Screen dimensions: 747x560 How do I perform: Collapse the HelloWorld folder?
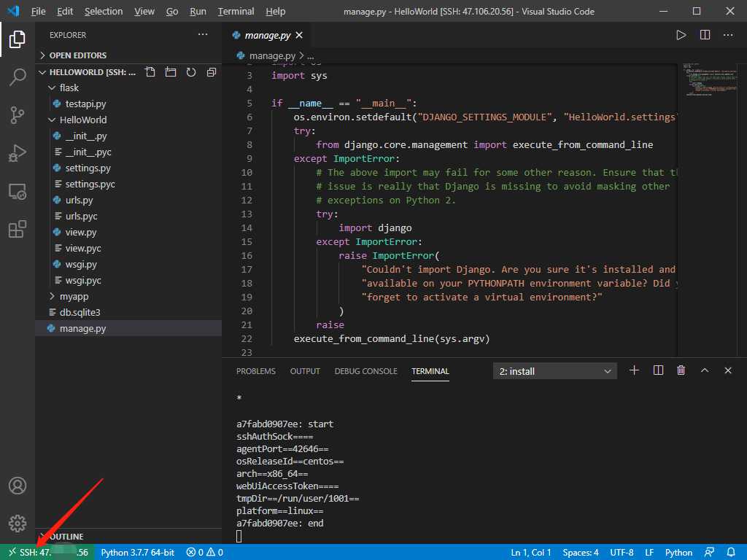pos(83,120)
